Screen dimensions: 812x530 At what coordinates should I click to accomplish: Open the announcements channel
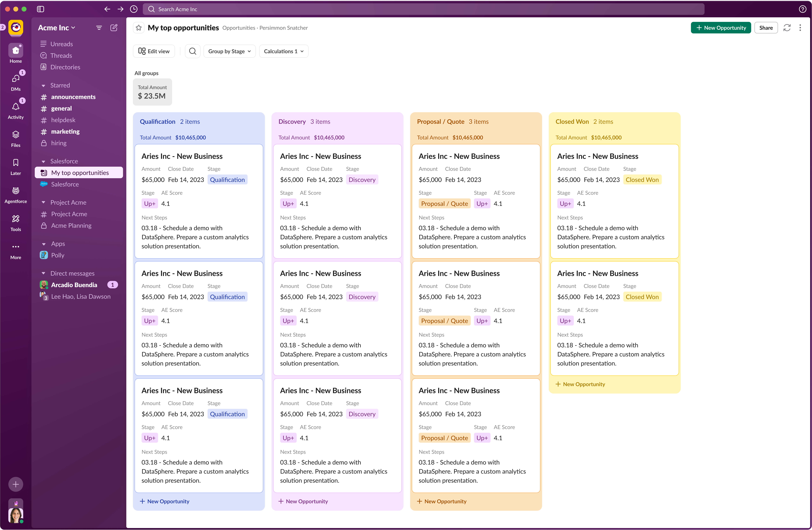pyautogui.click(x=79, y=97)
